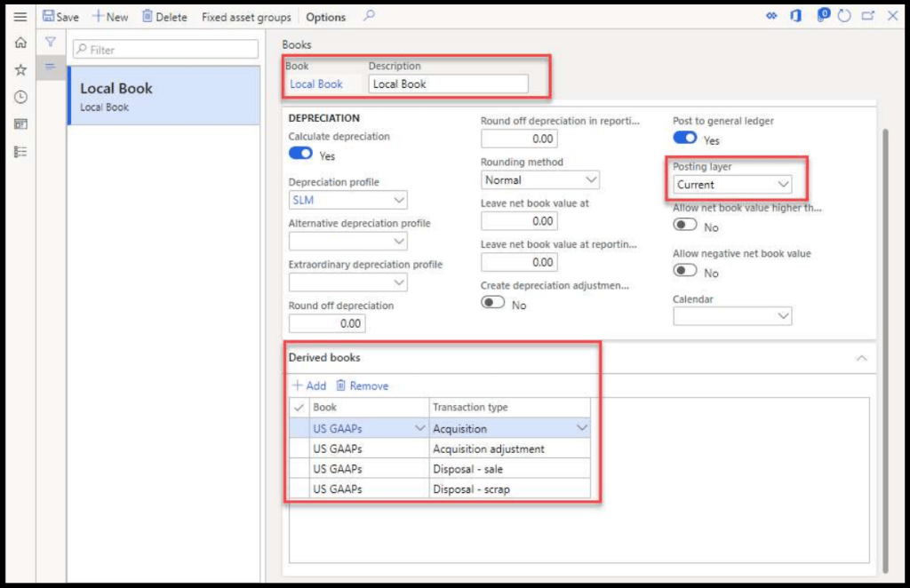Open the filter funnel icon above the list
The height and width of the screenshot is (588, 910).
tap(51, 41)
